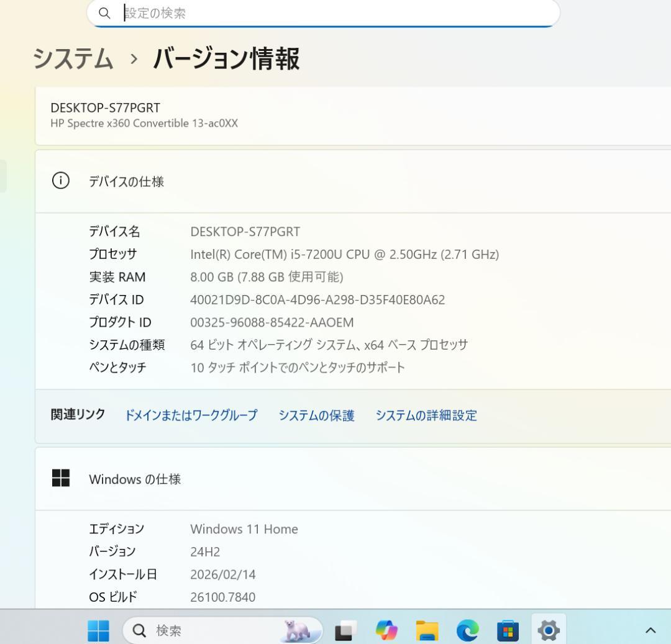Click the DESKTOP-S77PGRT device name header
The image size is (671, 644).
[x=105, y=107]
